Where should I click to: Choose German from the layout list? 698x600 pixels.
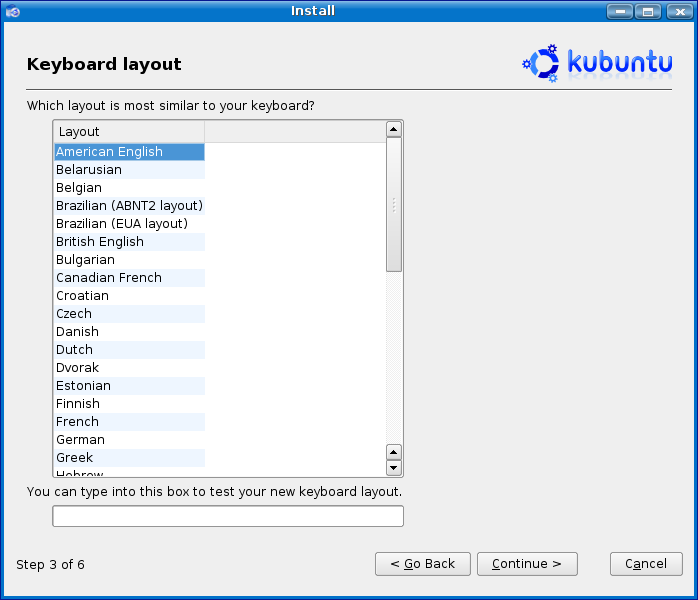pos(80,440)
